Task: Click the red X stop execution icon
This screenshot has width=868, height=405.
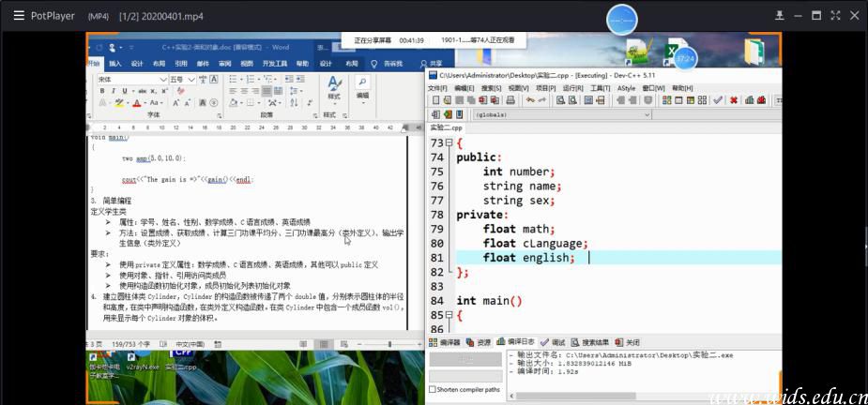Action: [x=734, y=100]
